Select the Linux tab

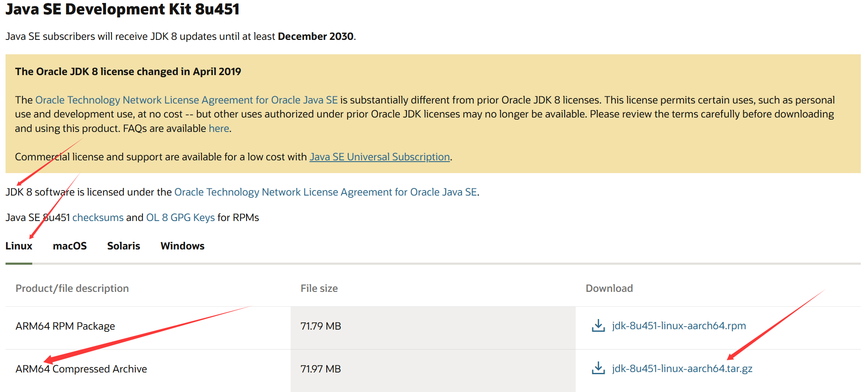[x=19, y=246]
